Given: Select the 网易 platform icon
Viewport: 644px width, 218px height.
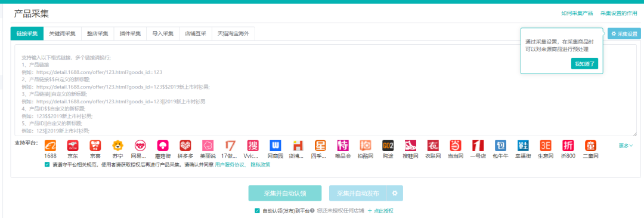Looking at the screenshot, I should 140,146.
